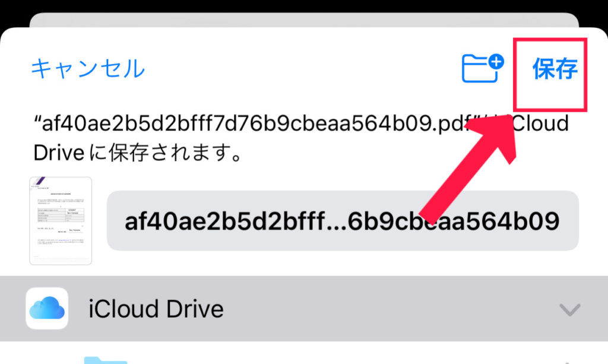Place cursor before af40 in name field
Screen dimensions: 608x364
tap(125, 221)
